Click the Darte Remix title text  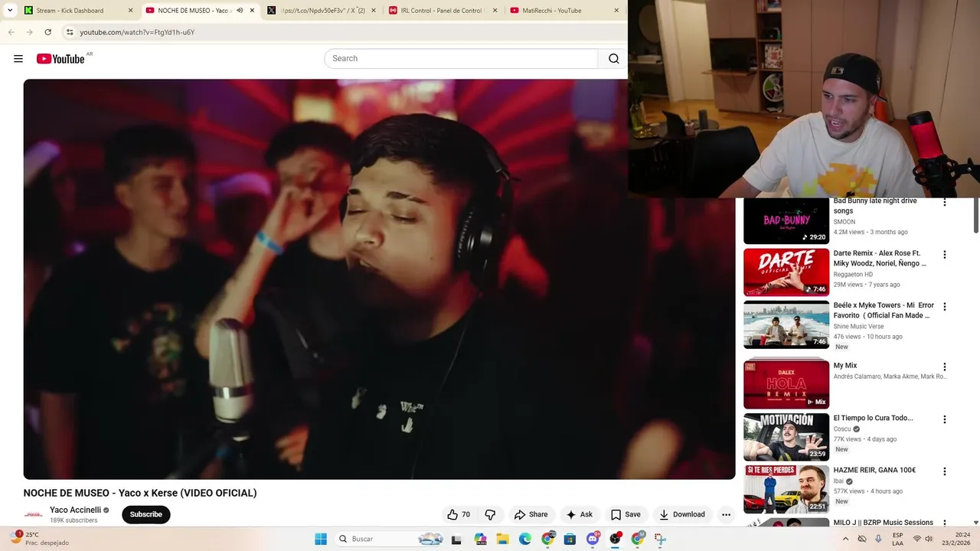click(x=879, y=258)
